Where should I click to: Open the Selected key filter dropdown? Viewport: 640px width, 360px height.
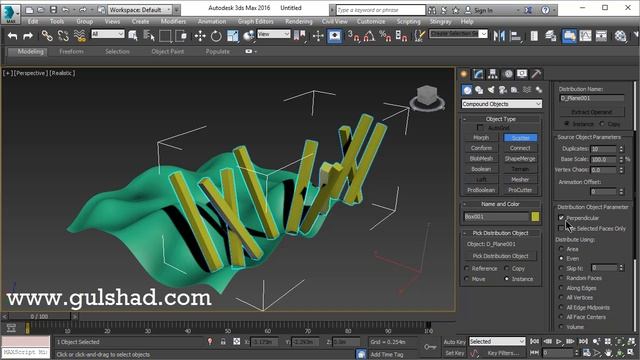click(497, 341)
